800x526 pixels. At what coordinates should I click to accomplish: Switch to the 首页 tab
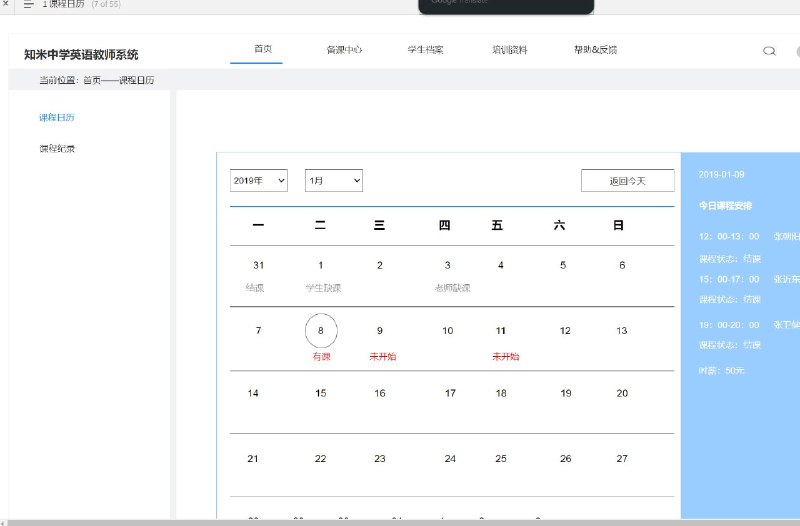coord(263,49)
